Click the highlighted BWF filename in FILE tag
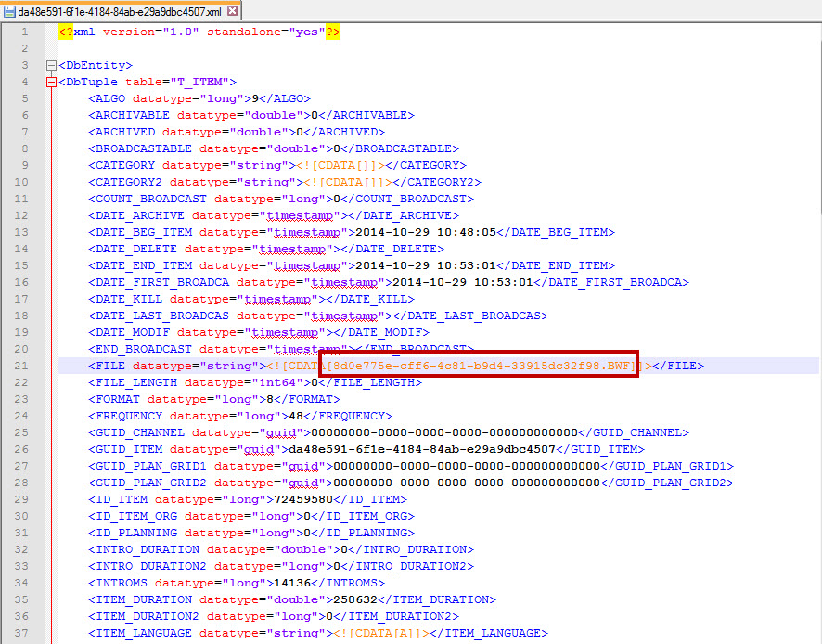 tap(481, 366)
